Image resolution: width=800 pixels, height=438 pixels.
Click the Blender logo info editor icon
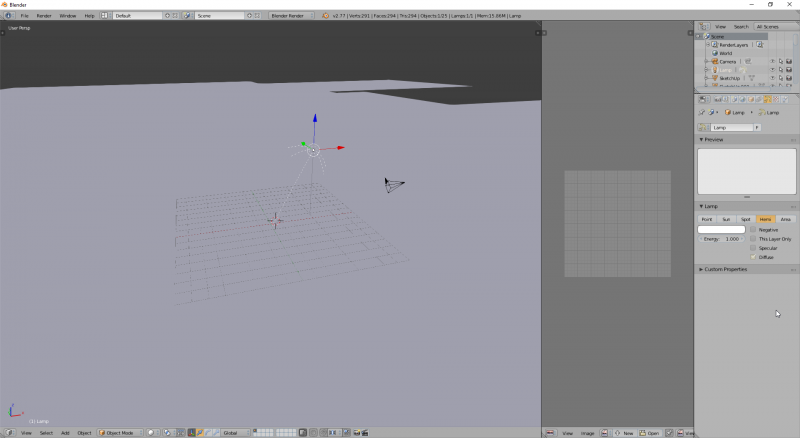tap(10, 16)
